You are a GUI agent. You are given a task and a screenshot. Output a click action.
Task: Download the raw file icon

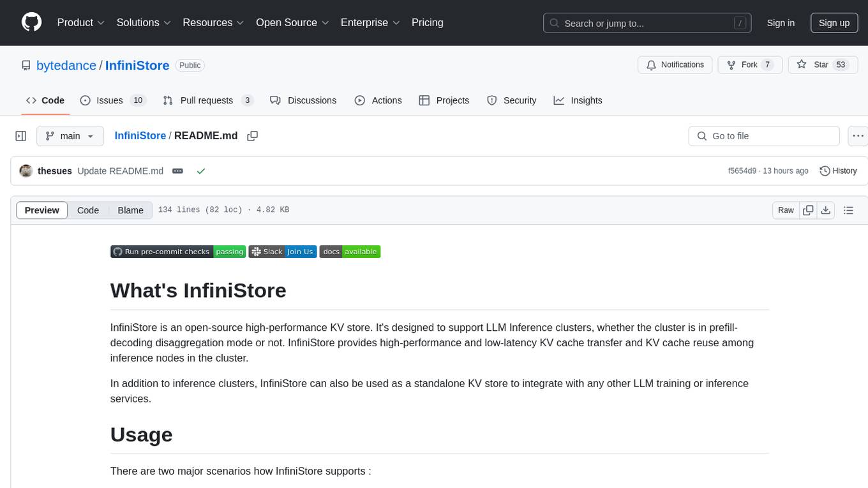(826, 210)
